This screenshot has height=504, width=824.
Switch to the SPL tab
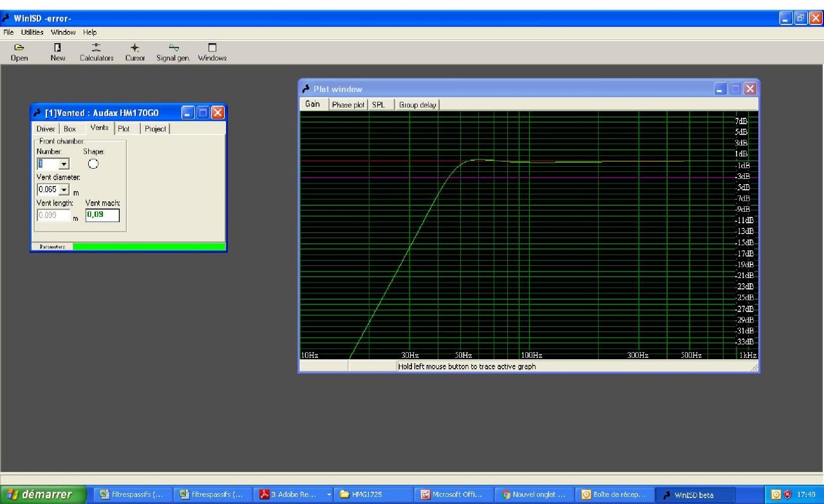(379, 105)
